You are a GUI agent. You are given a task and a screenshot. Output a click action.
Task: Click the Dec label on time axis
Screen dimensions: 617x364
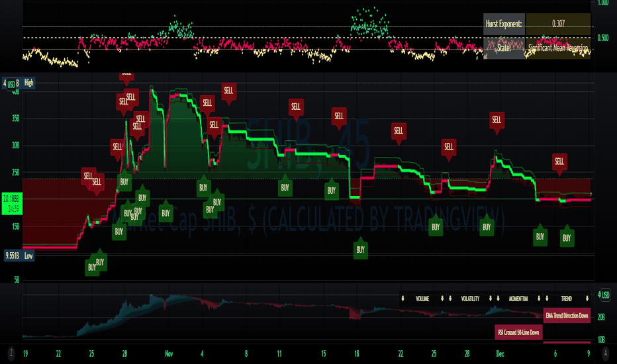pos(500,354)
